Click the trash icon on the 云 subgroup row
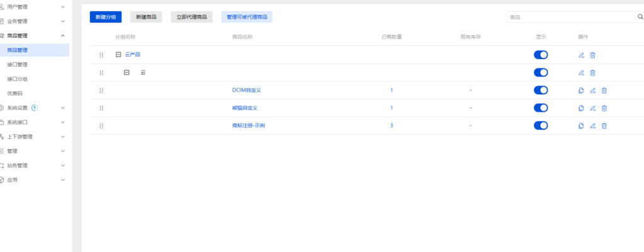This screenshot has width=644, height=252. click(x=592, y=73)
